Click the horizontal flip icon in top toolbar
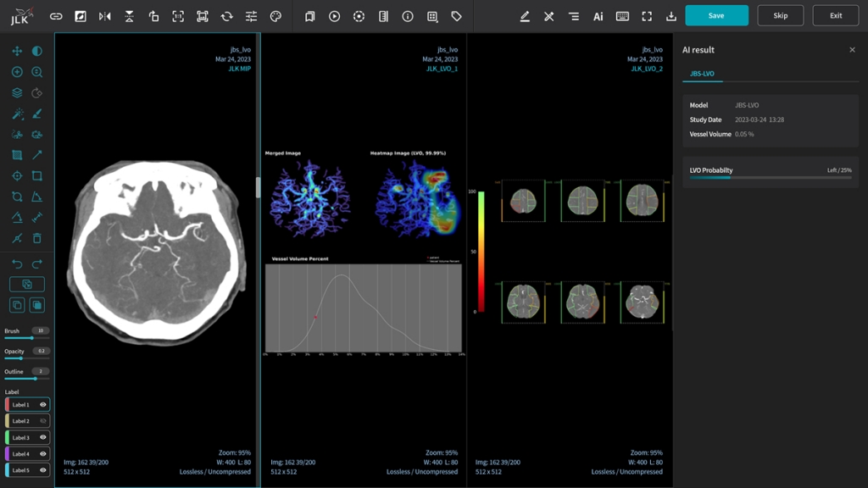 (104, 16)
